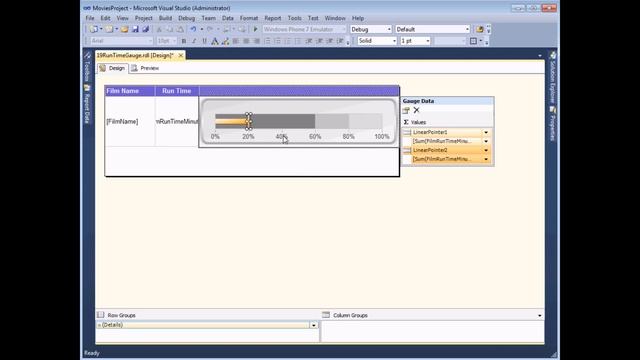
Task: Open the Tools menu
Action: (294, 18)
